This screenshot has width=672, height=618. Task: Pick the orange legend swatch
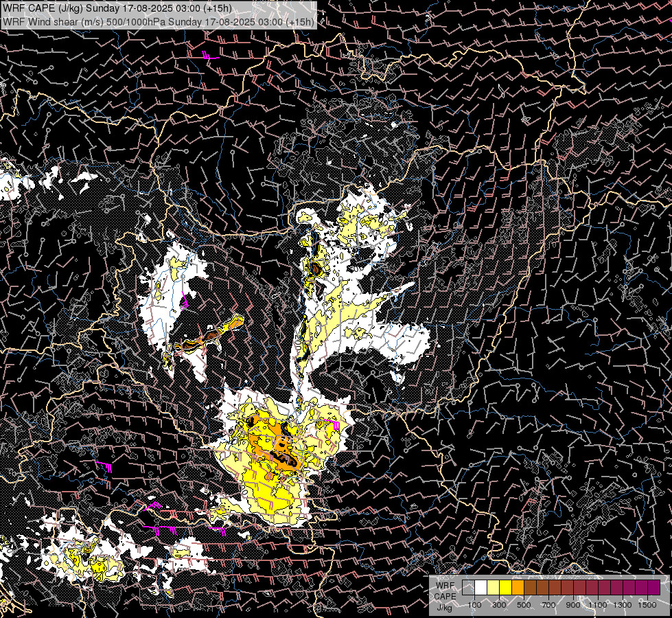pyautogui.click(x=518, y=587)
